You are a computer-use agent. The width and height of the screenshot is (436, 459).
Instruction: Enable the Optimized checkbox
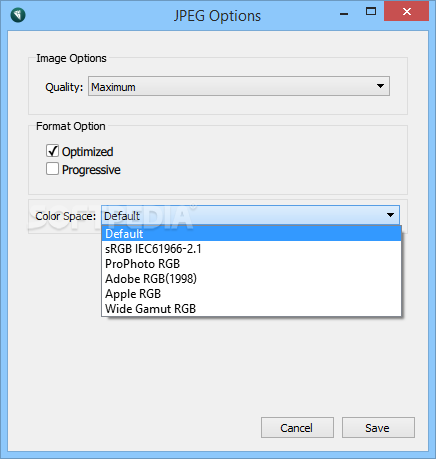pyautogui.click(x=52, y=151)
